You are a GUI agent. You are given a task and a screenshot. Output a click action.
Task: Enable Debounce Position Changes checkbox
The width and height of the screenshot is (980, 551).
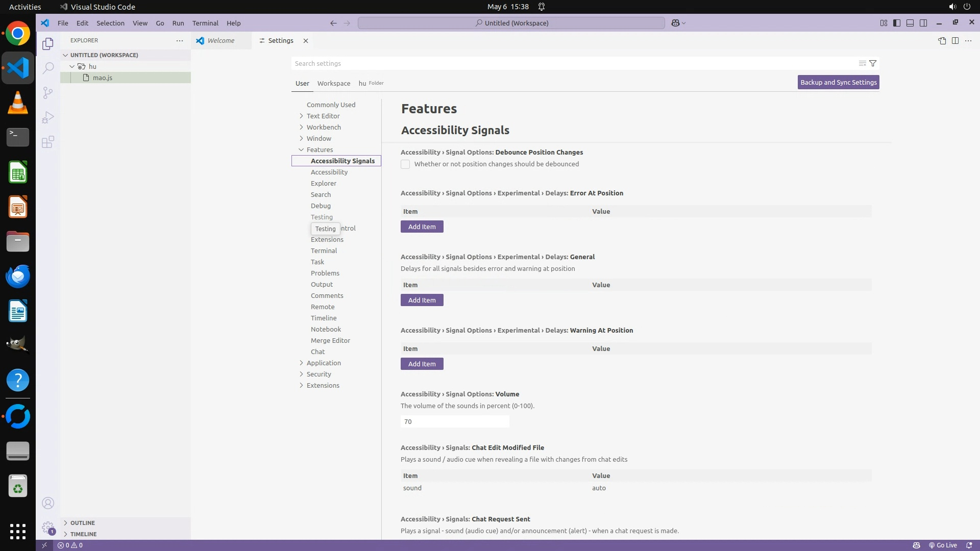coord(405,164)
